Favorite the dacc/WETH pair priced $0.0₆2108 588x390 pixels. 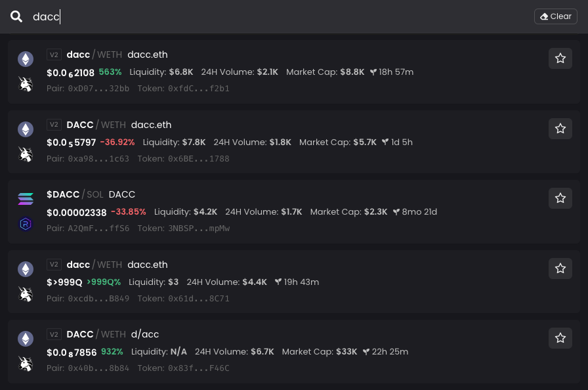click(x=560, y=58)
